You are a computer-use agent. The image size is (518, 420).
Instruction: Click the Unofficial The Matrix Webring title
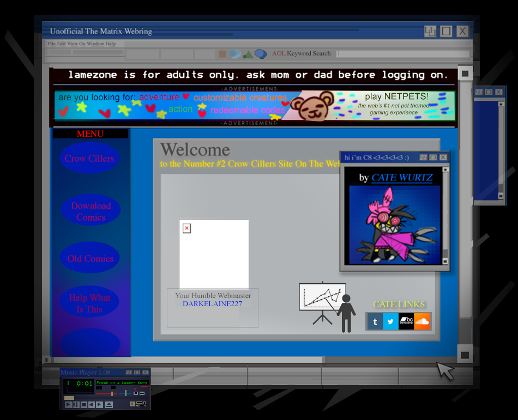click(101, 32)
